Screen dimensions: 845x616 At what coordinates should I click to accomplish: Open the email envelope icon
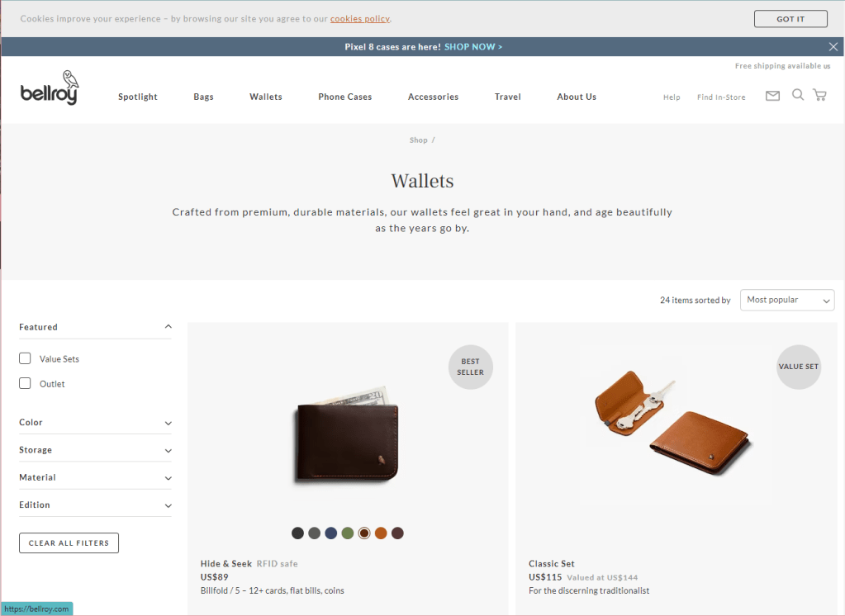click(x=772, y=96)
